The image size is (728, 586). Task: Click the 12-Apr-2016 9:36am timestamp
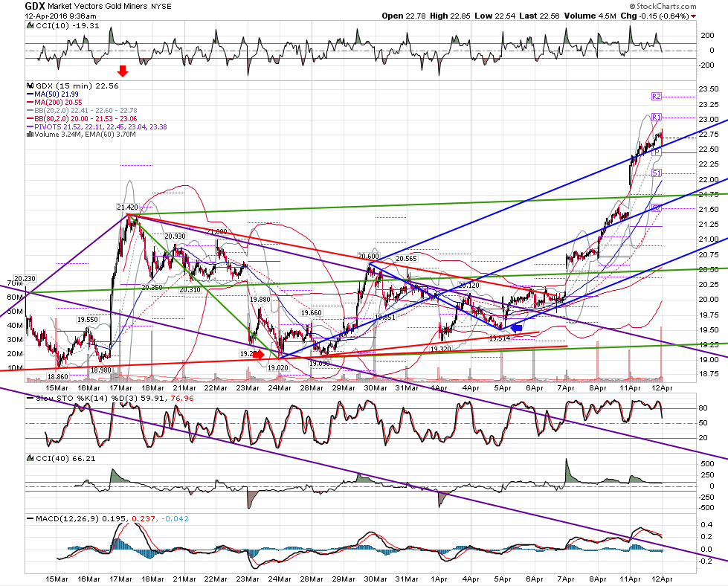tap(61, 16)
